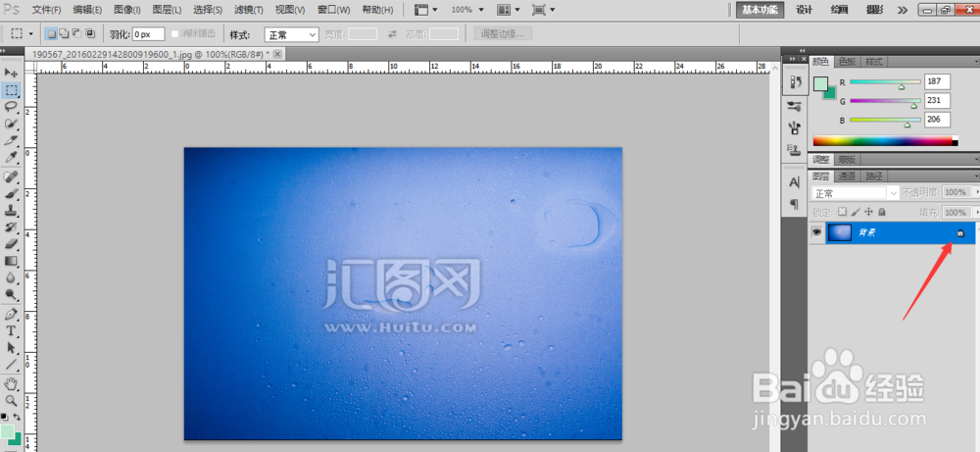The height and width of the screenshot is (452, 980).
Task: Select the Quick Selection tool
Action: pyautogui.click(x=11, y=124)
